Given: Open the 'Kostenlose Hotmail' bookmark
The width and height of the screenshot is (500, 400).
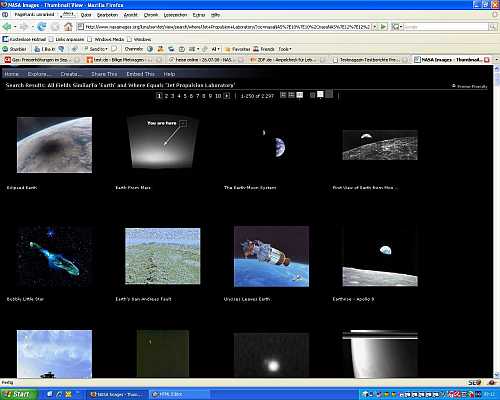Looking at the screenshot, I should pos(24,39).
